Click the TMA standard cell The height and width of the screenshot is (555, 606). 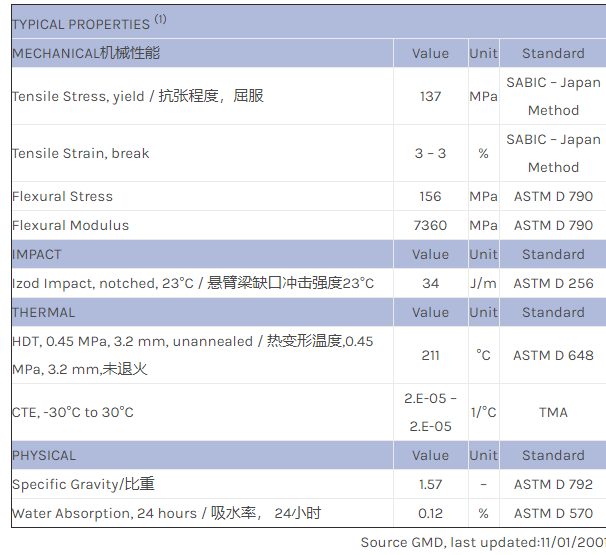tap(553, 412)
